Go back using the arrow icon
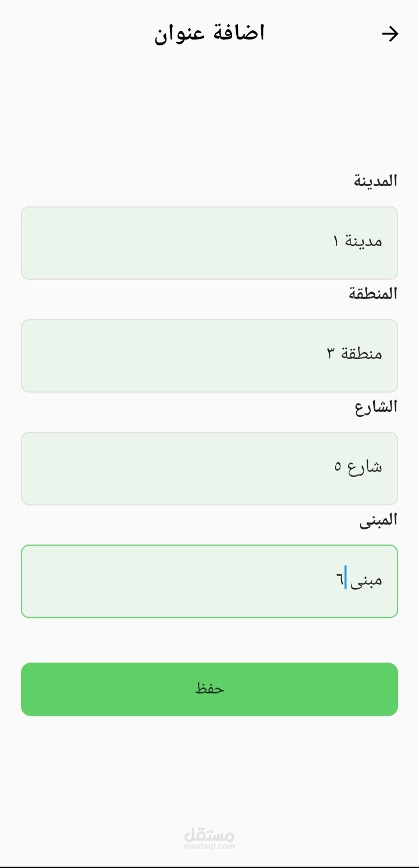 coord(389,34)
